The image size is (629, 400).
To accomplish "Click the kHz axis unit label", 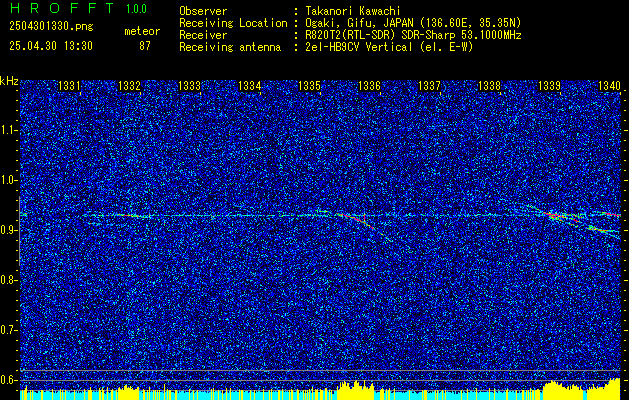I will tap(9, 81).
